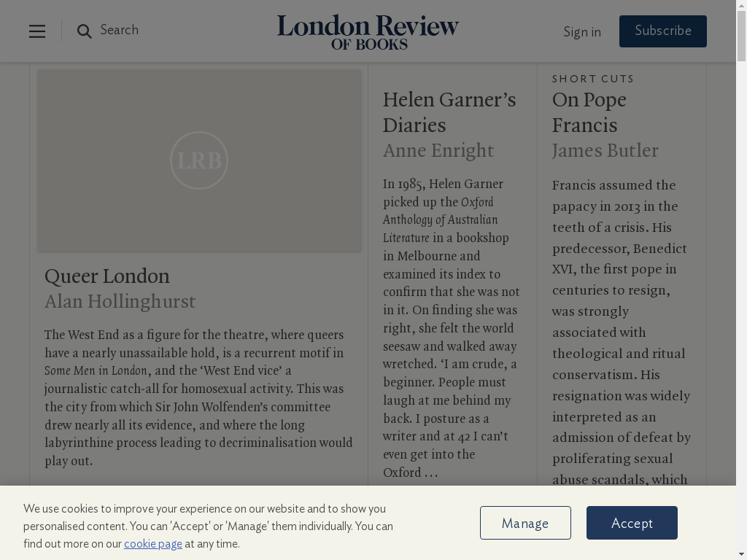Click author name Anne Enright

tap(438, 150)
